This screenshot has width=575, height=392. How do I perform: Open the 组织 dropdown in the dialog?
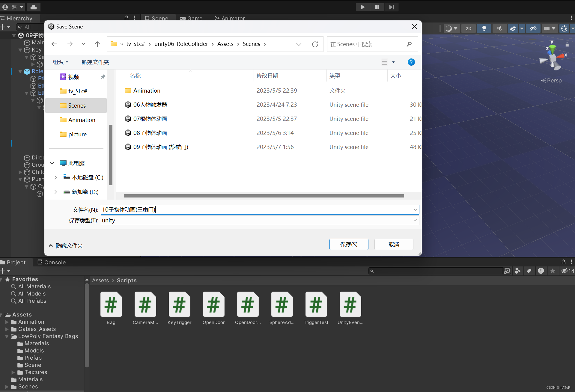[60, 62]
